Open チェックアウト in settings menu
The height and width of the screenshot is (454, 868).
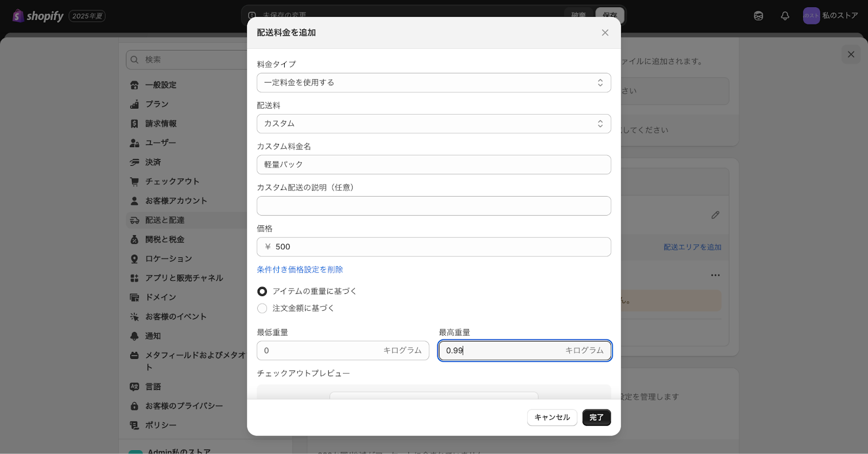(172, 181)
